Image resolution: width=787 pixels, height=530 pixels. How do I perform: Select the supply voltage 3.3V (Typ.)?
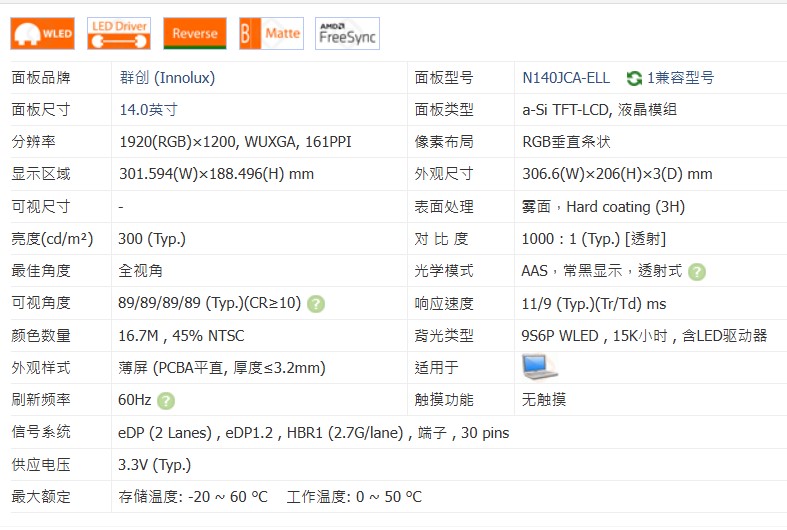pos(155,465)
